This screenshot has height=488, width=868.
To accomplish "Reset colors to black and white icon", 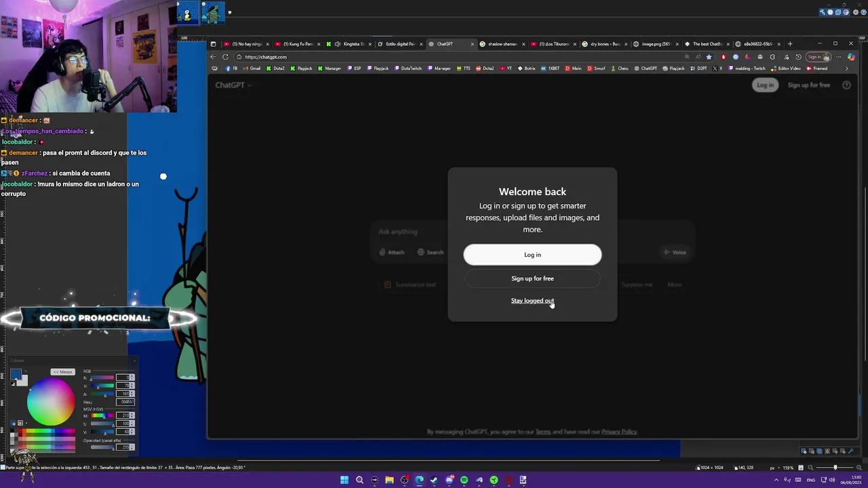I will click(x=12, y=384).
